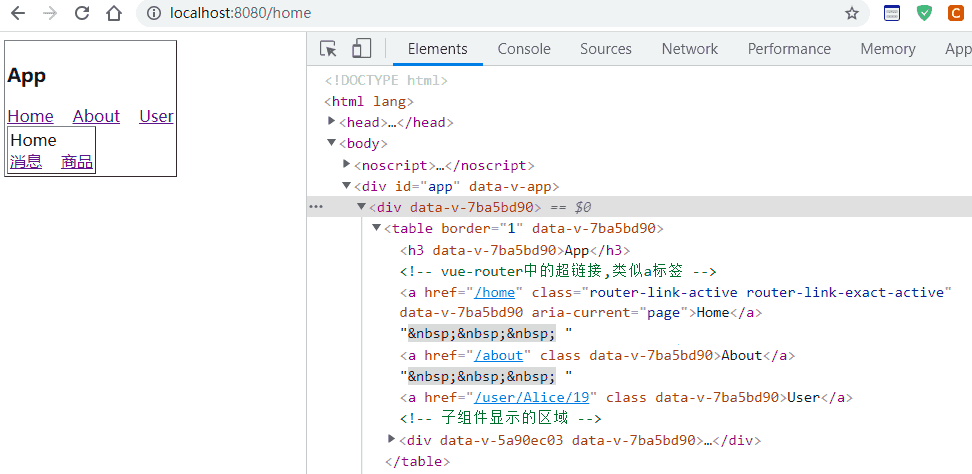Select the <!DOCTYPE html> line
This screenshot has width=972, height=474.
[x=386, y=81]
